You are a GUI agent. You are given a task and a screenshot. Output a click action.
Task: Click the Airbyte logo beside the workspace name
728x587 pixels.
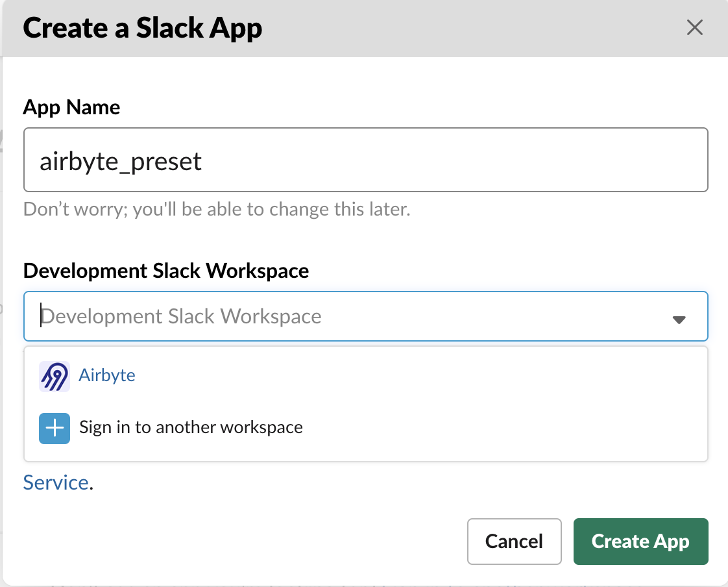coord(55,376)
